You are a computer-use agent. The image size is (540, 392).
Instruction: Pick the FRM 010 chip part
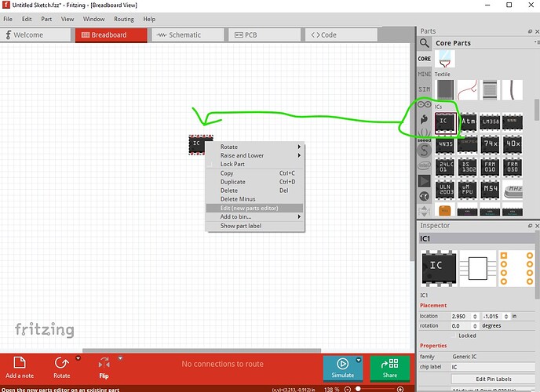[490, 167]
